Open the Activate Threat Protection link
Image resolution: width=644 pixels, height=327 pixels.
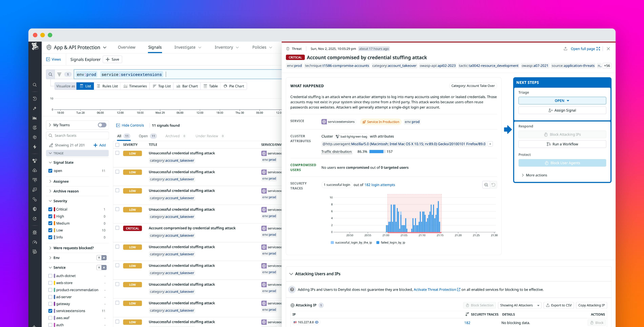click(x=435, y=290)
